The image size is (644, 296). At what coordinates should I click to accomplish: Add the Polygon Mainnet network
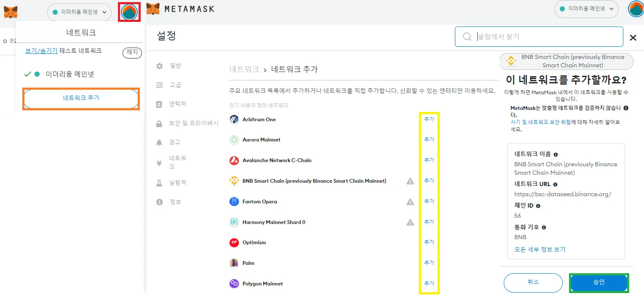click(x=429, y=283)
